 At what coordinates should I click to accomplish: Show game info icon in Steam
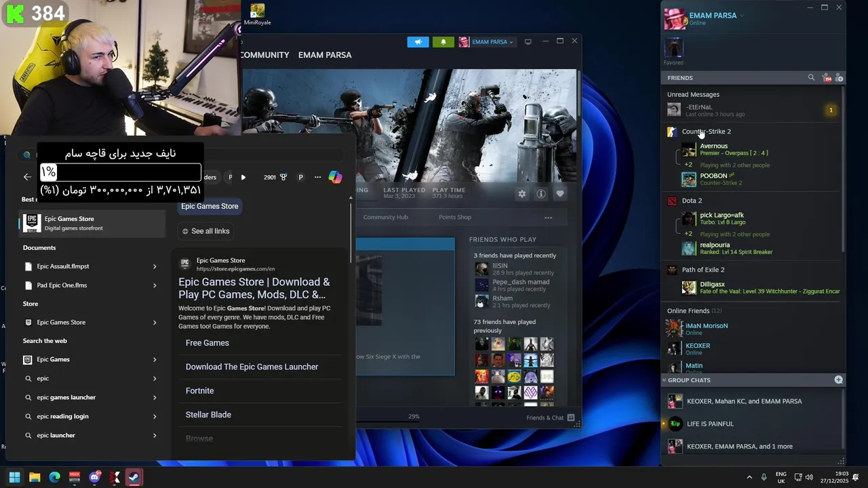541,194
